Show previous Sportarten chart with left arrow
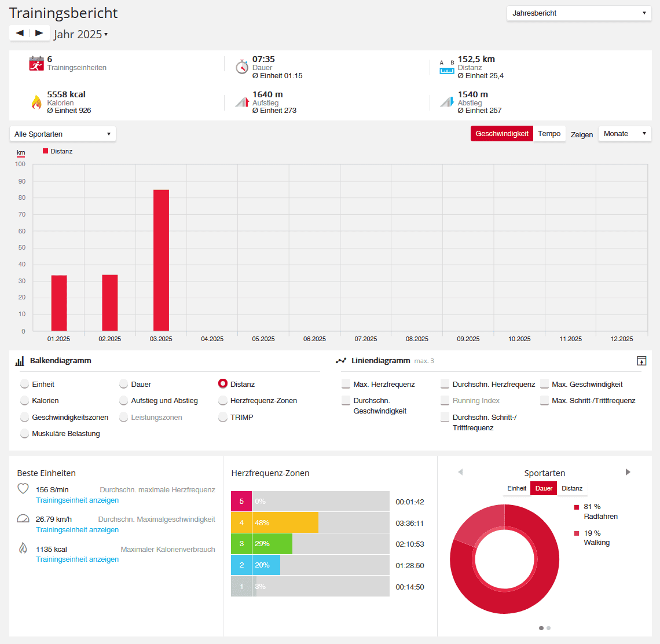Viewport: 660px width, 644px height. pyautogui.click(x=460, y=472)
